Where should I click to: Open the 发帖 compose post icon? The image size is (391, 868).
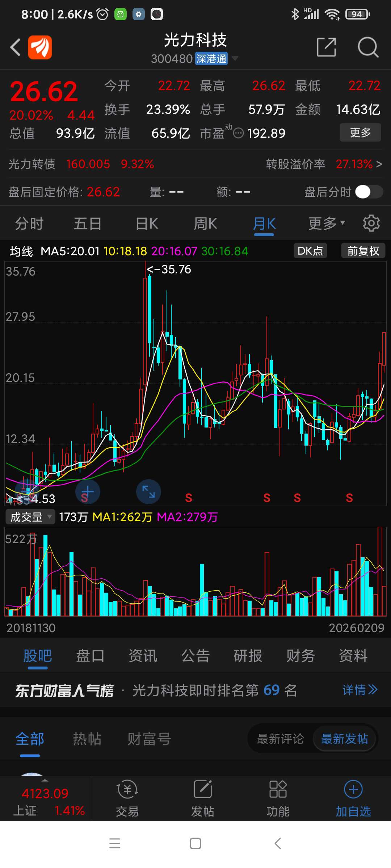[x=203, y=798]
